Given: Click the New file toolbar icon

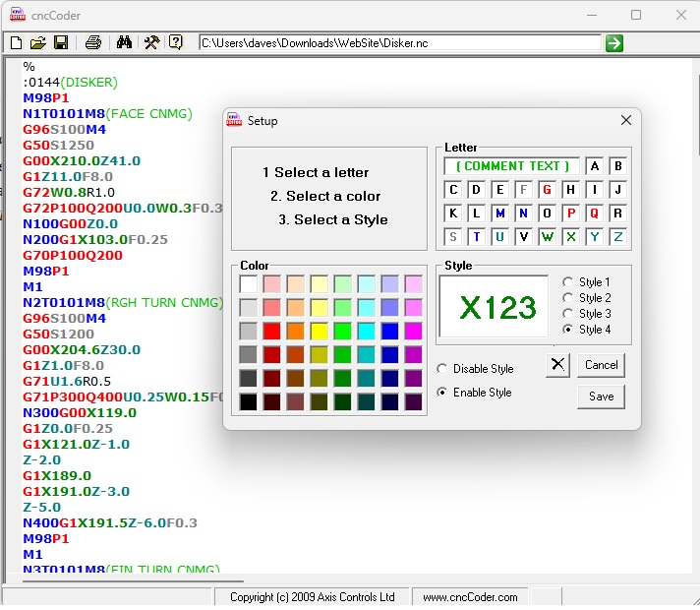Looking at the screenshot, I should (16, 42).
